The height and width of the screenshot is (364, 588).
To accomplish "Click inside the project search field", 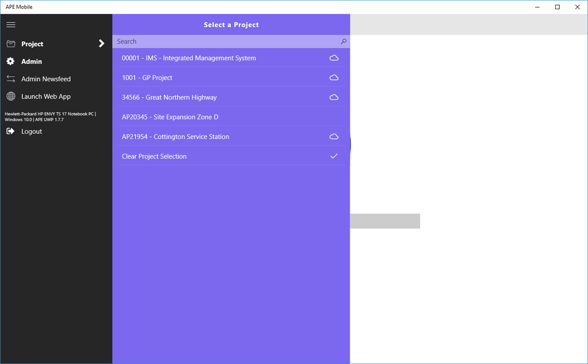I will 210,42.
